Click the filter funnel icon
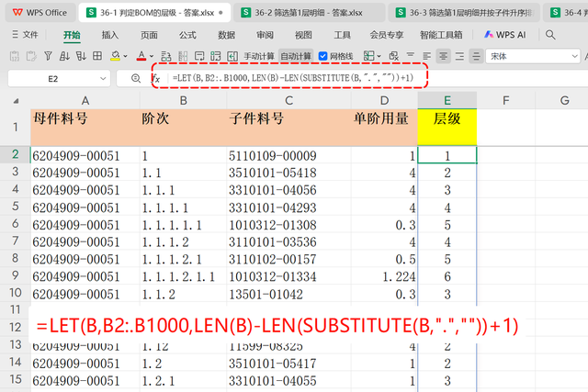The image size is (588, 392). coord(48,56)
